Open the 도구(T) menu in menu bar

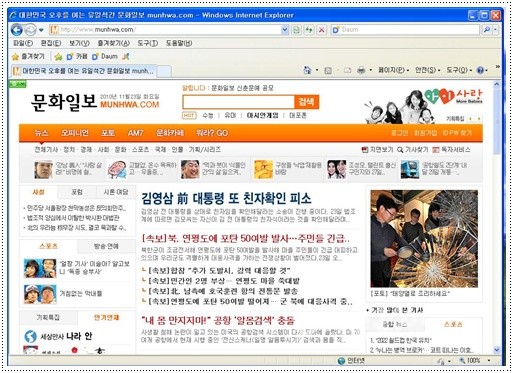[x=148, y=43]
